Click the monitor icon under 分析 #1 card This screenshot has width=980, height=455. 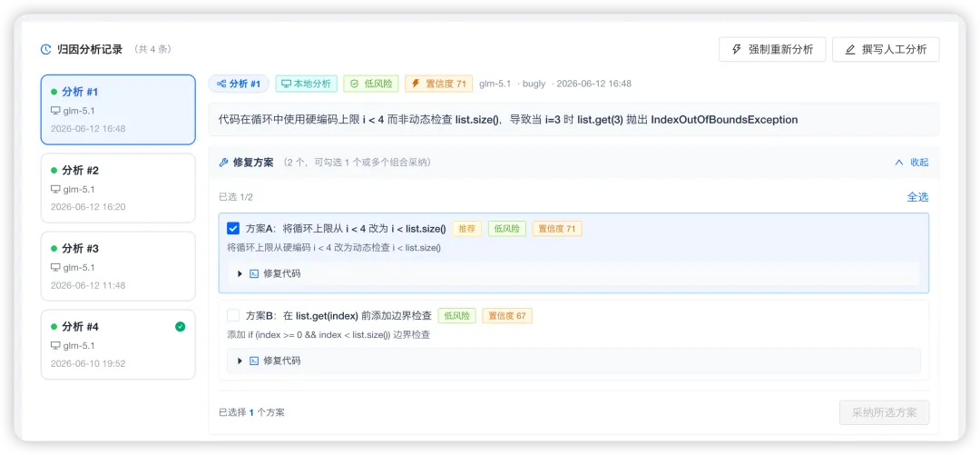pyautogui.click(x=55, y=111)
